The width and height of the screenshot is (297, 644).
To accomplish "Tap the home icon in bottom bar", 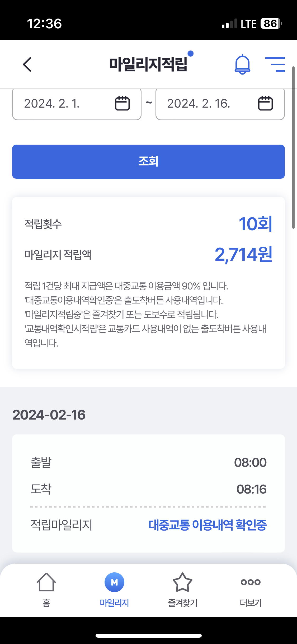I will click(46, 582).
